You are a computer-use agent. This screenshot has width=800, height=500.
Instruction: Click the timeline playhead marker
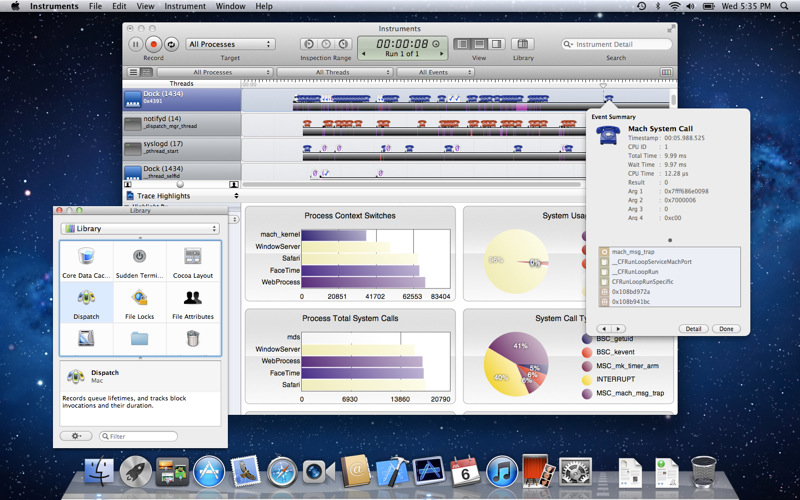[603, 85]
